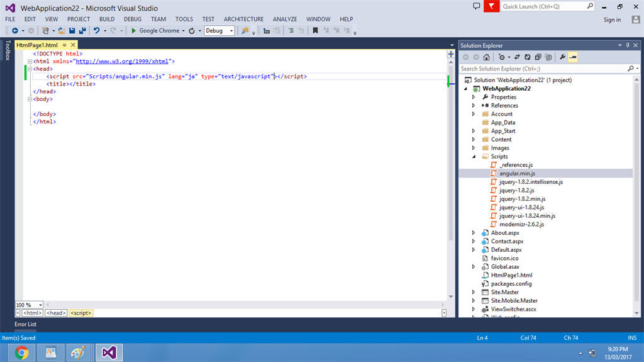Toggle Preview Selected Items in Solution Explorer
Image resolution: width=644 pixels, height=362 pixels.
(573, 57)
